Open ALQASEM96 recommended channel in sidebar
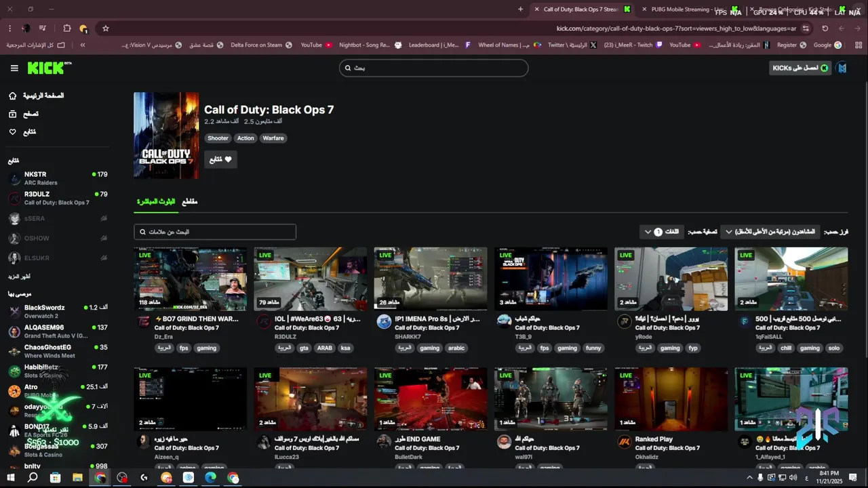The width and height of the screenshot is (868, 488). point(58,331)
